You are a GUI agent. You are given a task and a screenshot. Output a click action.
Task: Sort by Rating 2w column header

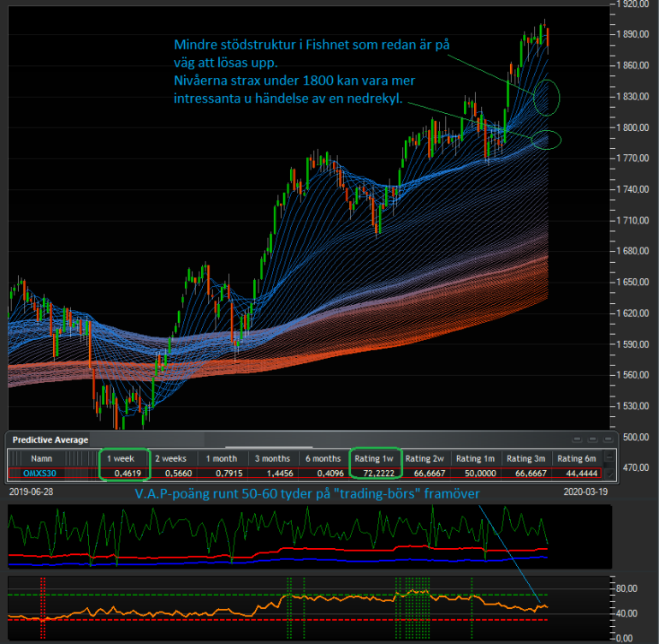tap(424, 458)
